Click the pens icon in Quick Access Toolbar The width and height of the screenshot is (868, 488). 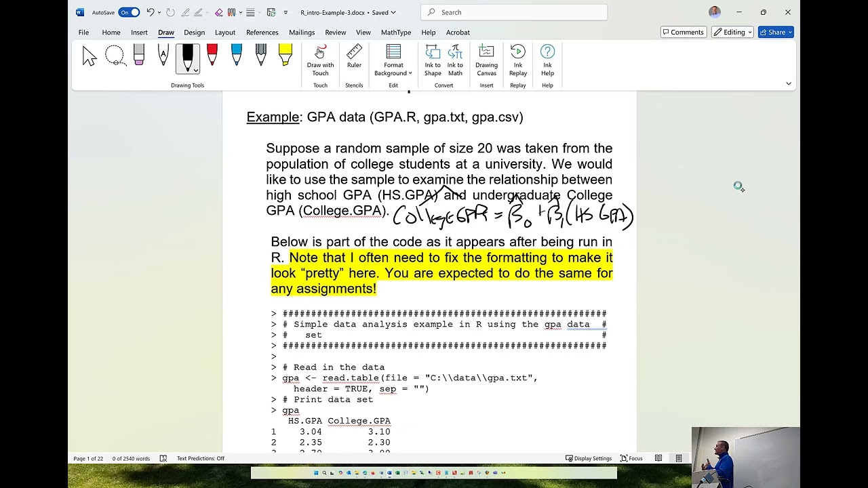click(x=232, y=12)
